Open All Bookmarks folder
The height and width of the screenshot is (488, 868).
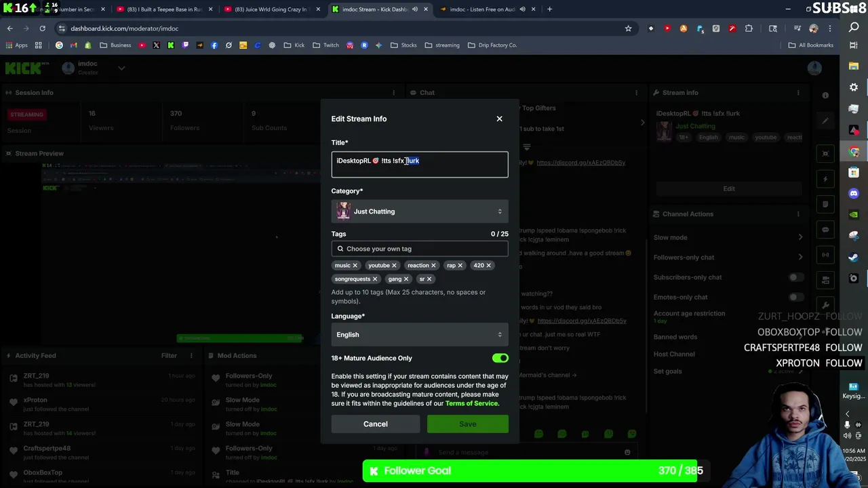click(810, 45)
